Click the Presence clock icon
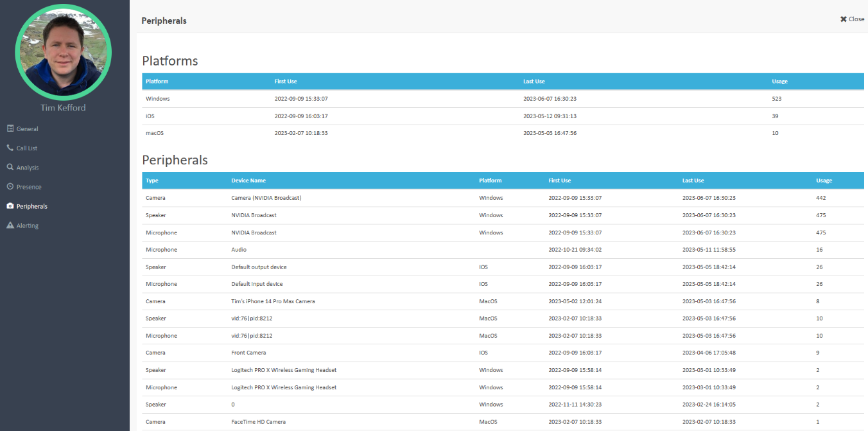Image resolution: width=868 pixels, height=431 pixels. pyautogui.click(x=10, y=186)
